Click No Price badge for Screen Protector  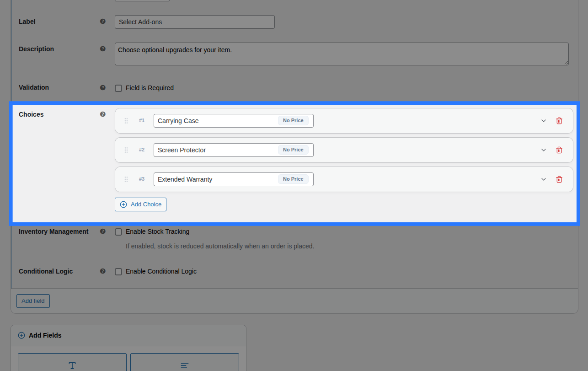click(293, 150)
